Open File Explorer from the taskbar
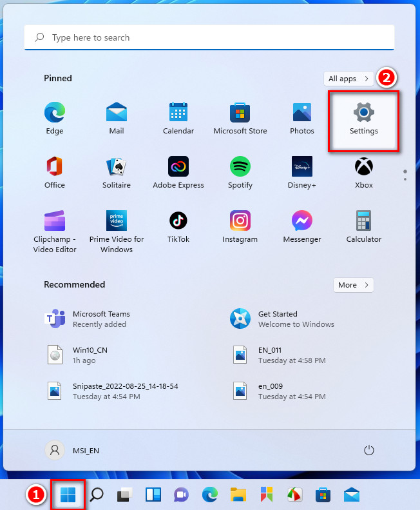The width and height of the screenshot is (420, 510). coord(238,495)
